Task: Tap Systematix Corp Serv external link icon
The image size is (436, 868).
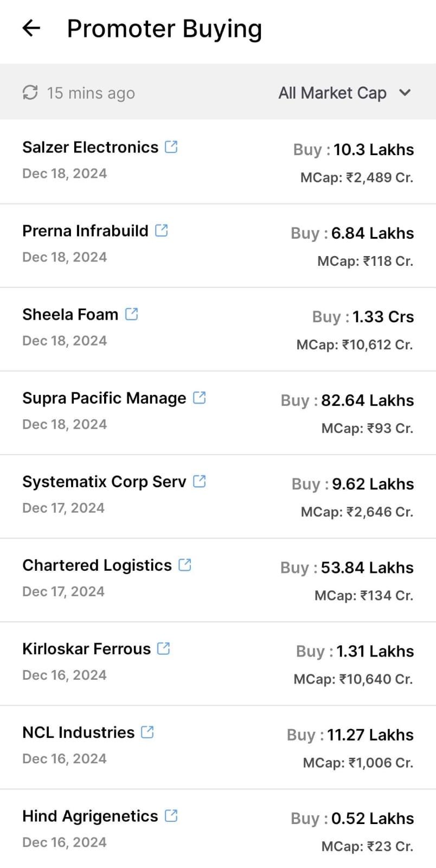Action: (200, 481)
